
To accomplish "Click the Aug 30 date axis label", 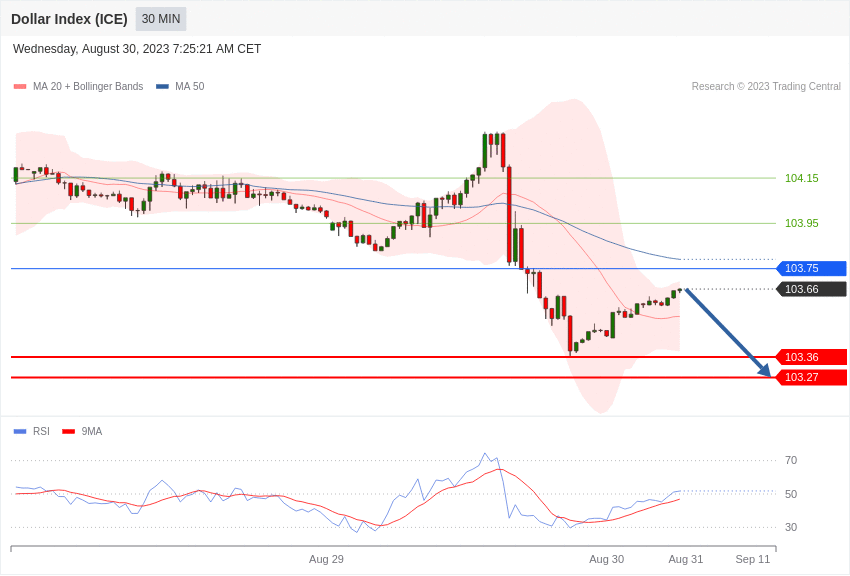I will [607, 559].
